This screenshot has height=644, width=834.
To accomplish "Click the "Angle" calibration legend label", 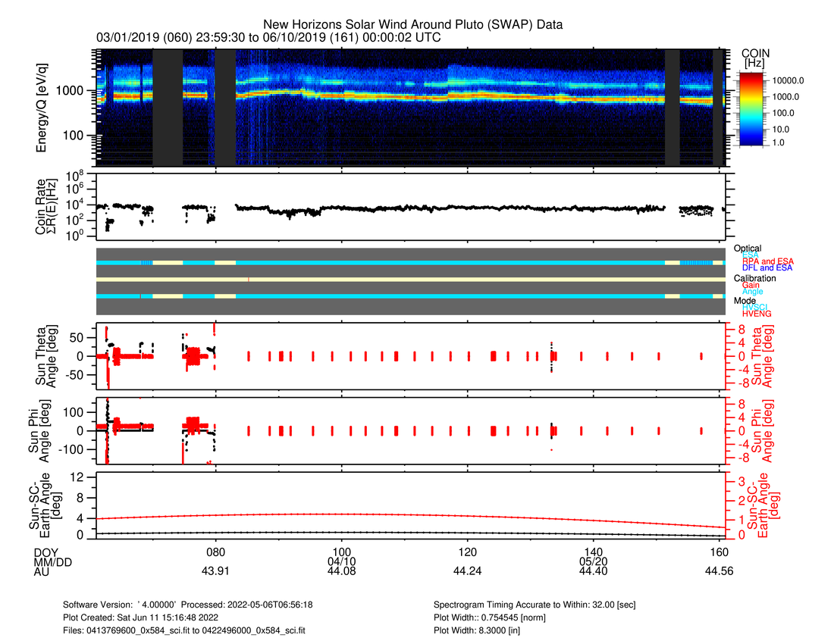I will [x=752, y=292].
